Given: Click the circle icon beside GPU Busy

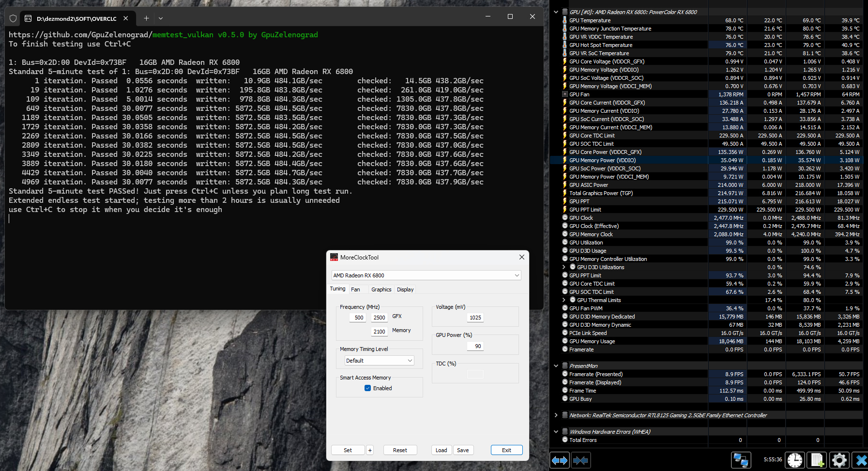Looking at the screenshot, I should pos(564,399).
